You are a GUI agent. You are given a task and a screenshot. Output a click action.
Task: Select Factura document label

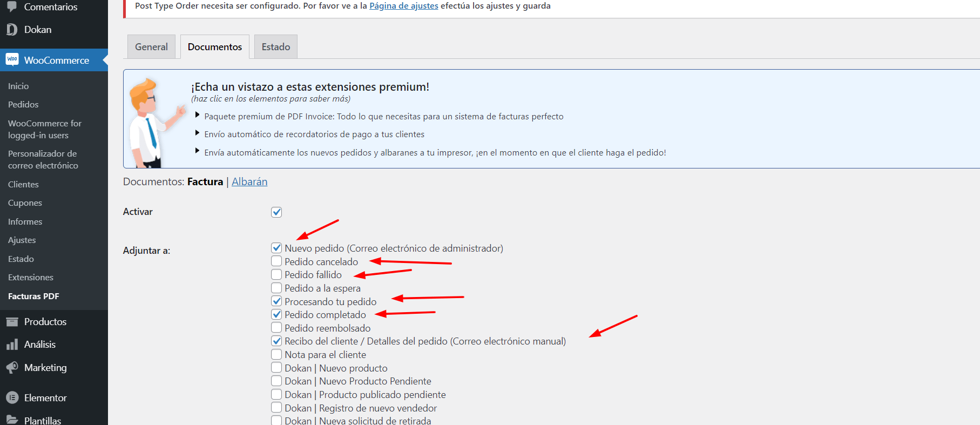(205, 181)
